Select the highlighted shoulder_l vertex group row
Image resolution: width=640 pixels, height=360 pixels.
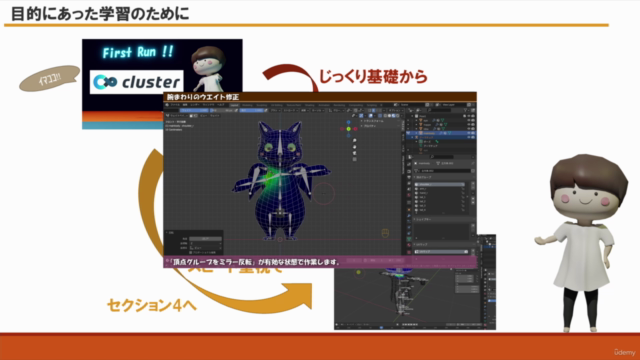(440, 184)
